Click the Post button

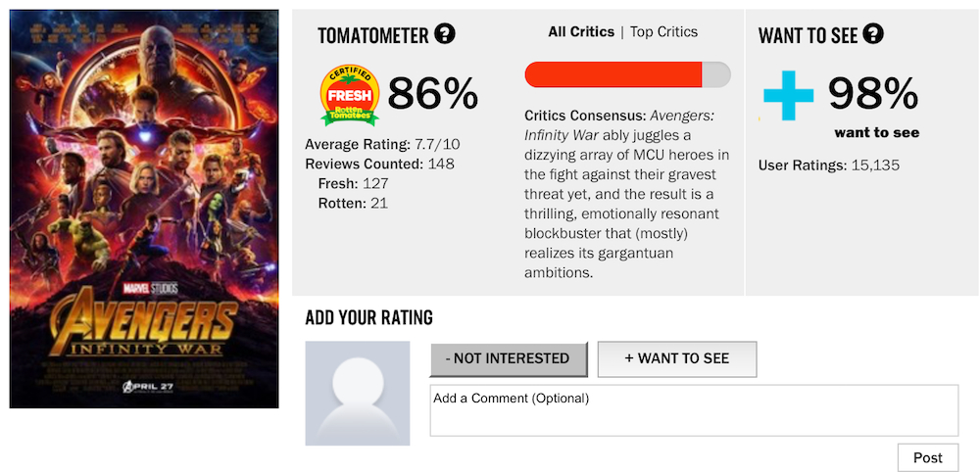[x=927, y=457]
